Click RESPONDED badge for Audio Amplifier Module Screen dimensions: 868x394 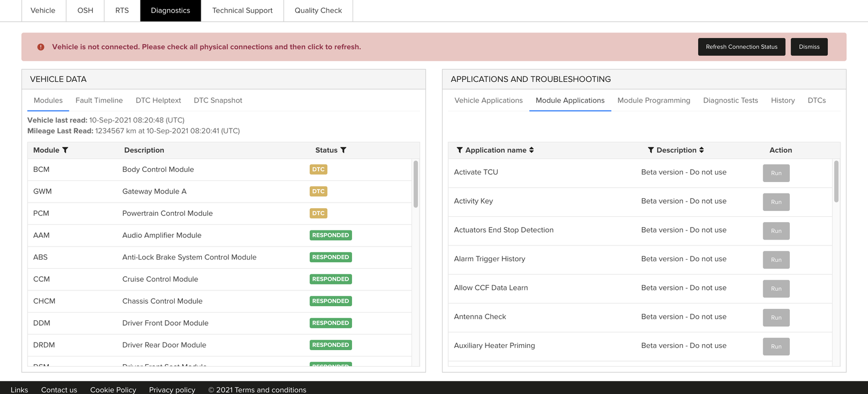point(330,235)
